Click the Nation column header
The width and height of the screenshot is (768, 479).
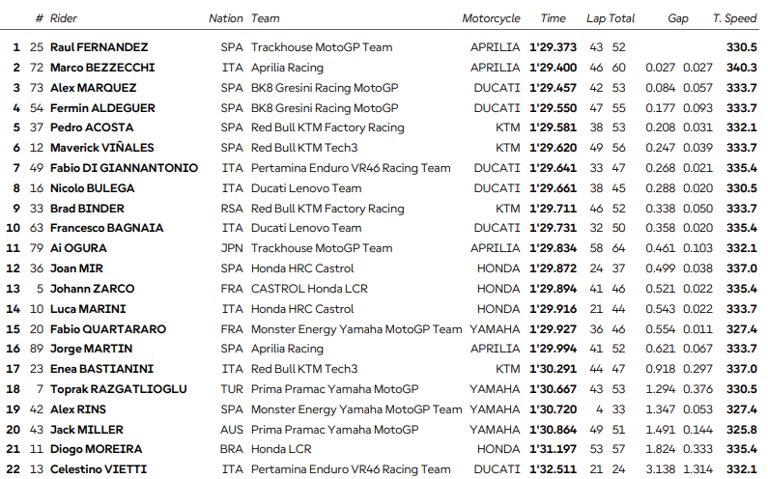tap(225, 18)
